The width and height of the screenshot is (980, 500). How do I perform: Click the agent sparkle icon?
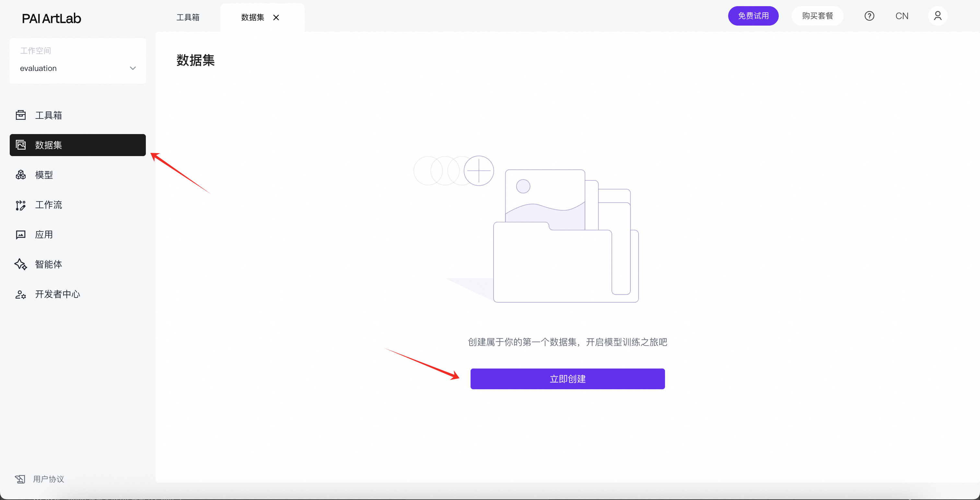[x=20, y=264]
